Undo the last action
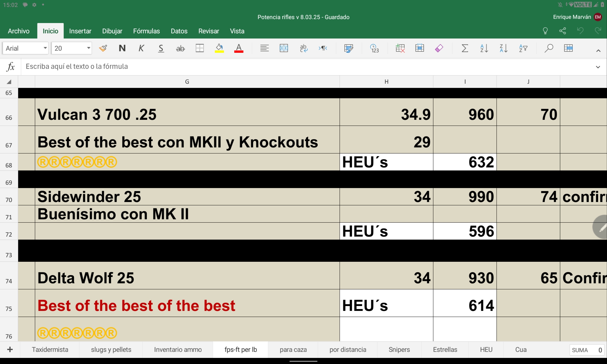The image size is (607, 364). coord(580,31)
